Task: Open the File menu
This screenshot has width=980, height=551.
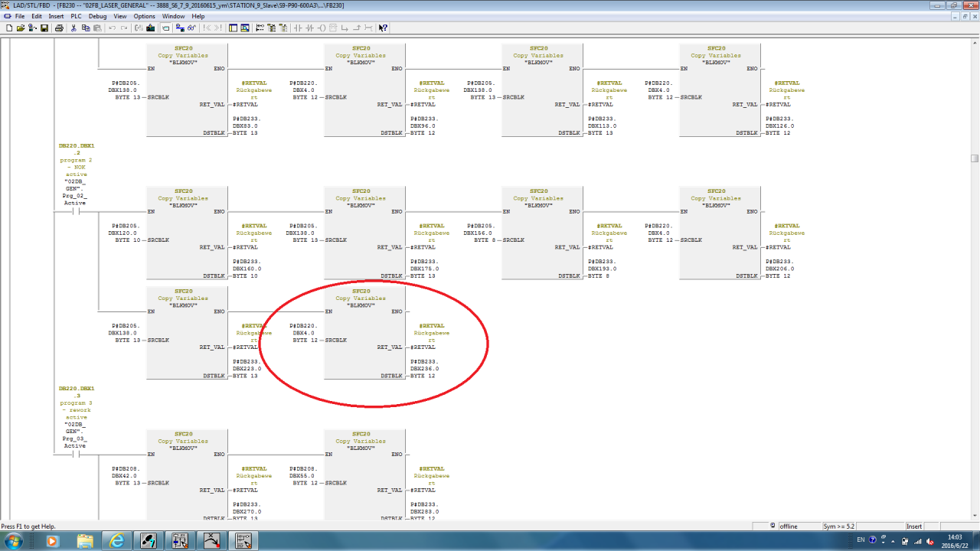Action: [x=20, y=16]
